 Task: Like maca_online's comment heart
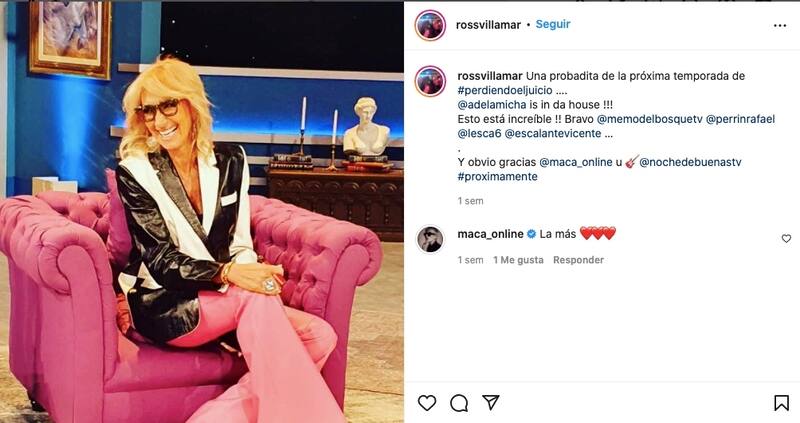click(786, 238)
